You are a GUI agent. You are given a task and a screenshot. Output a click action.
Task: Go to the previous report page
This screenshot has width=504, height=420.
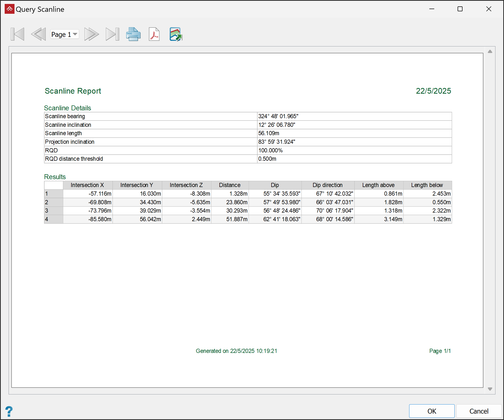point(39,34)
